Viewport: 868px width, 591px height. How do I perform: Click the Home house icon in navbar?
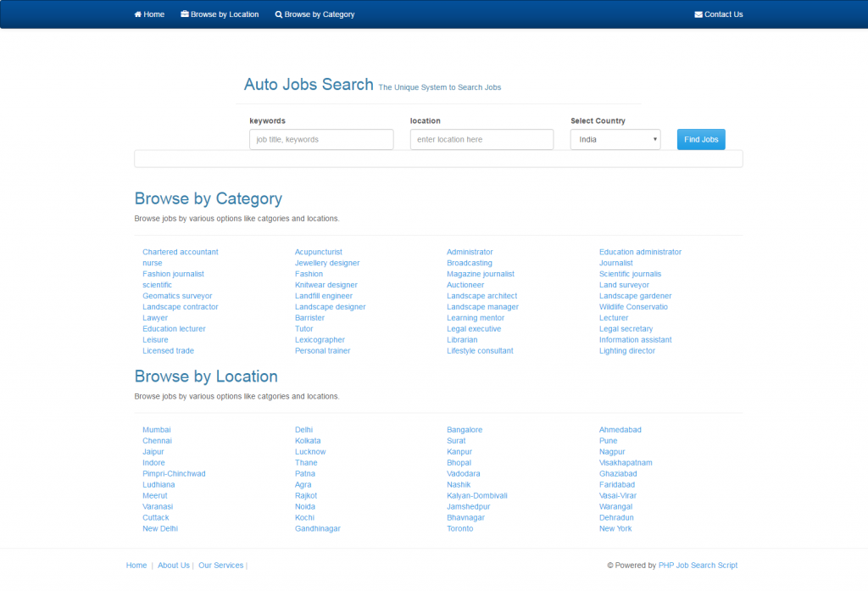(138, 14)
